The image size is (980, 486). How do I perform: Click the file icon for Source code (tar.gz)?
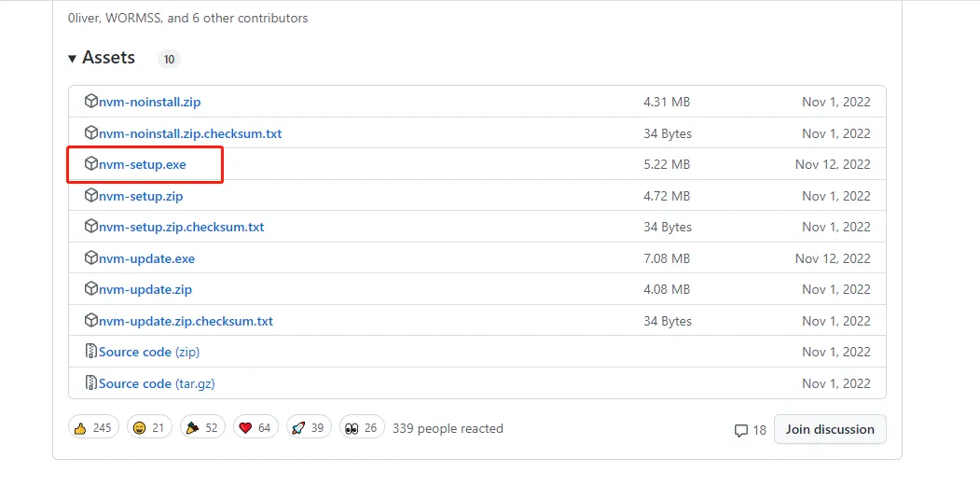91,382
